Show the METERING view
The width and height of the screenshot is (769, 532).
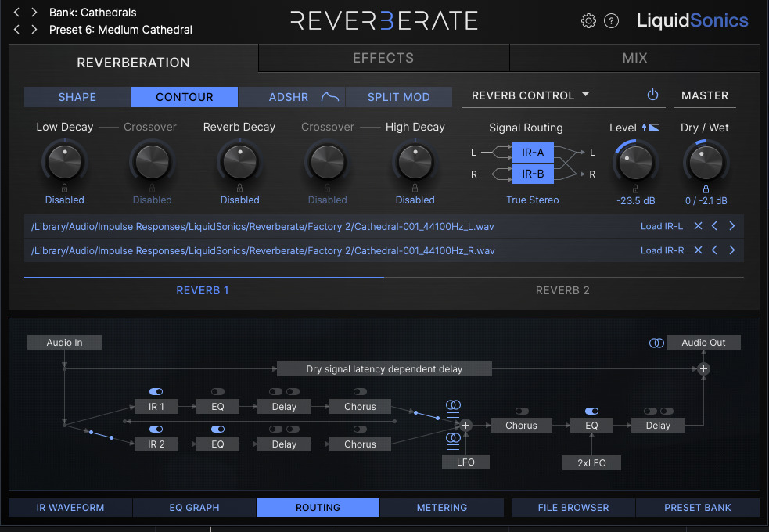tap(442, 508)
